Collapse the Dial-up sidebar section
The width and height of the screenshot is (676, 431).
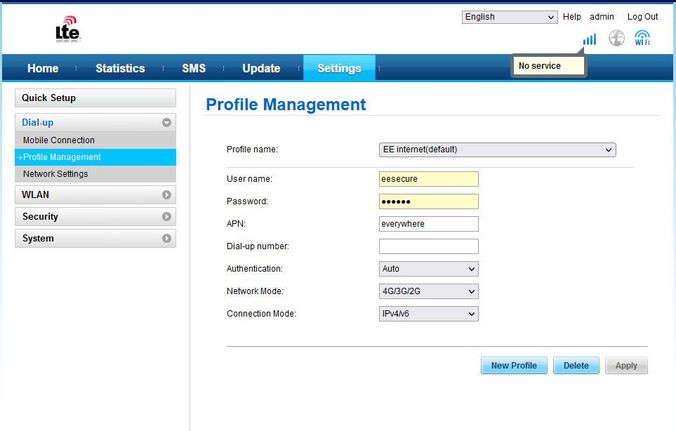95,122
